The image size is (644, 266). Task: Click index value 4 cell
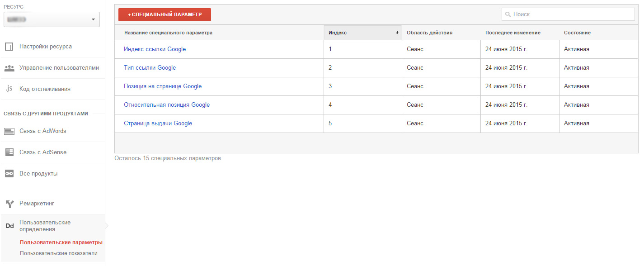click(363, 105)
